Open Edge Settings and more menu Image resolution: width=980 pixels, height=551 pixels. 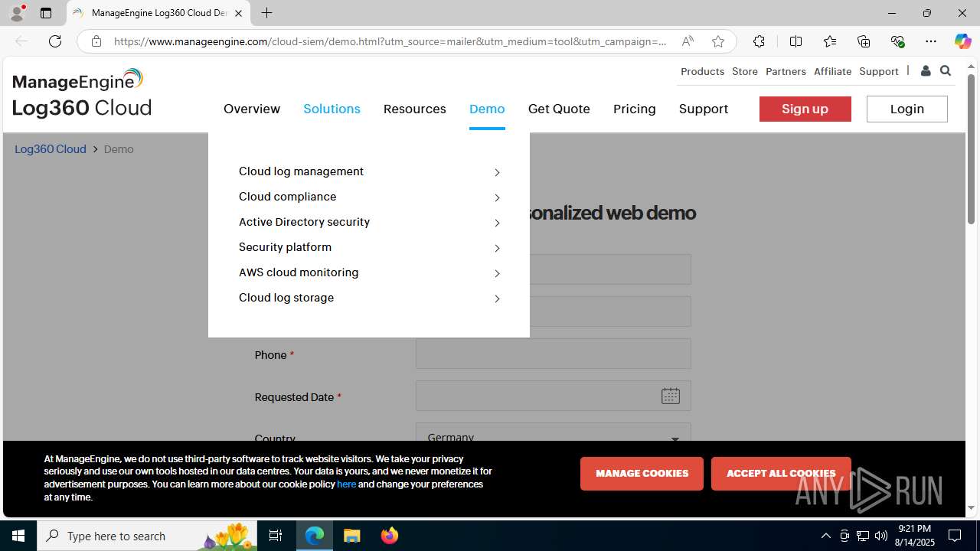click(x=931, y=41)
